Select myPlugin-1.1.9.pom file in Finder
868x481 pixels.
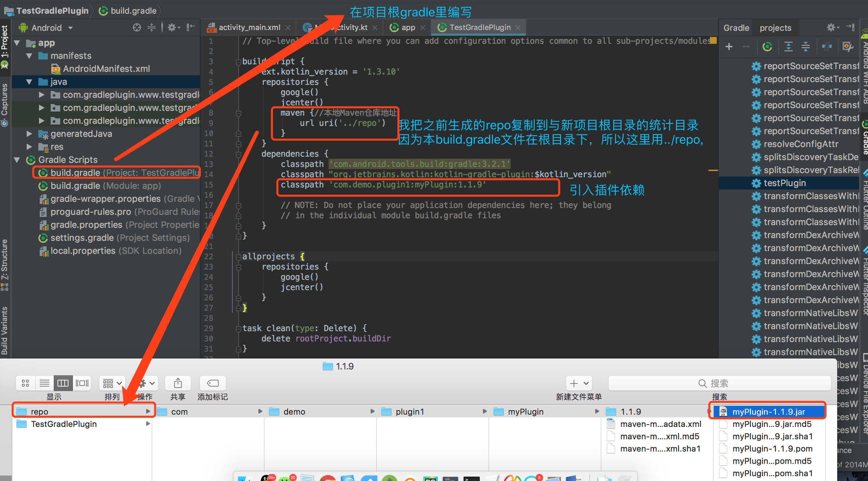[772, 449]
